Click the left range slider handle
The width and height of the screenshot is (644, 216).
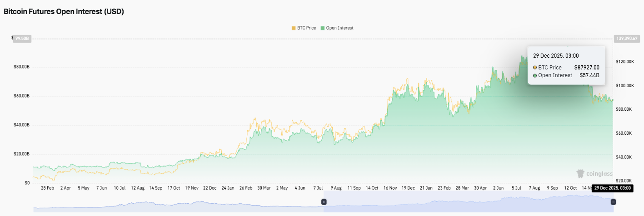point(324,201)
